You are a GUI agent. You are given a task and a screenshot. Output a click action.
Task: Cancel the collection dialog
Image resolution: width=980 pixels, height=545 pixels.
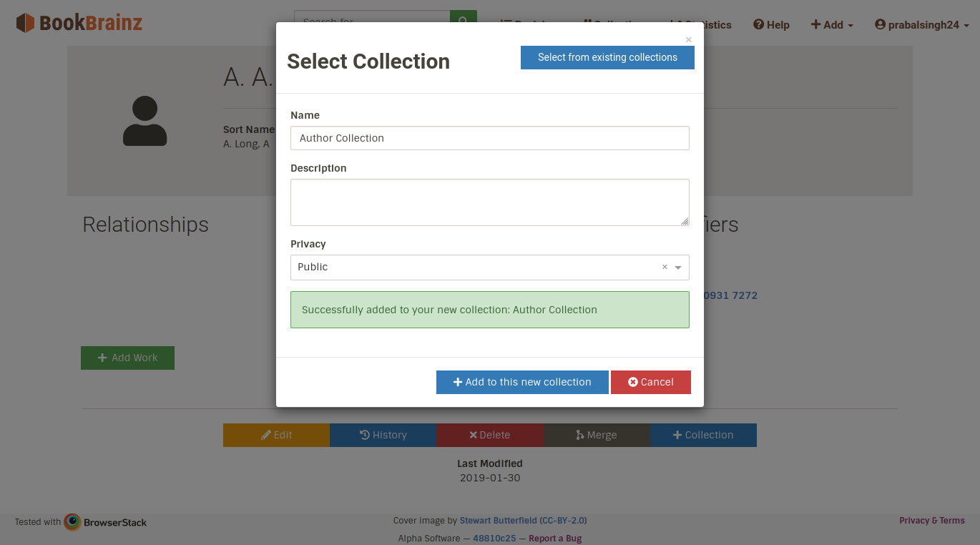pos(650,382)
